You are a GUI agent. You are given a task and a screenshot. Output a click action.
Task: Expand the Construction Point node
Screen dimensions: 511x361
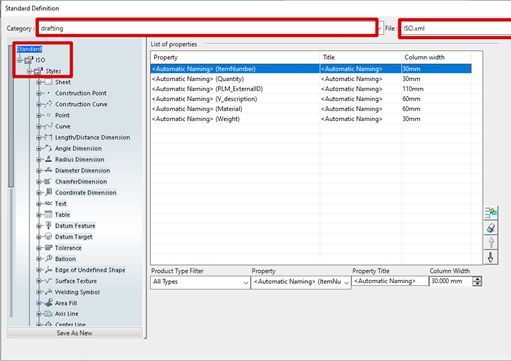[38, 93]
